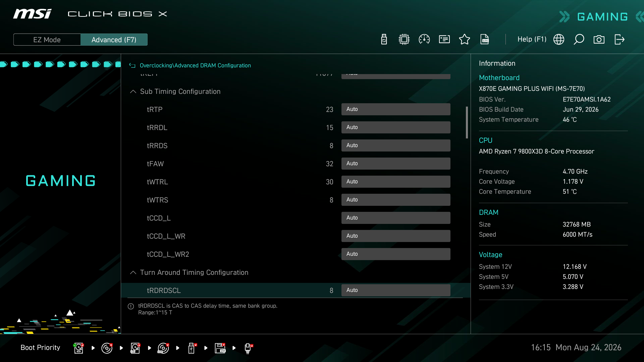Select the tCCD_L_WR row label
This screenshot has width=644, height=362.
166,236
